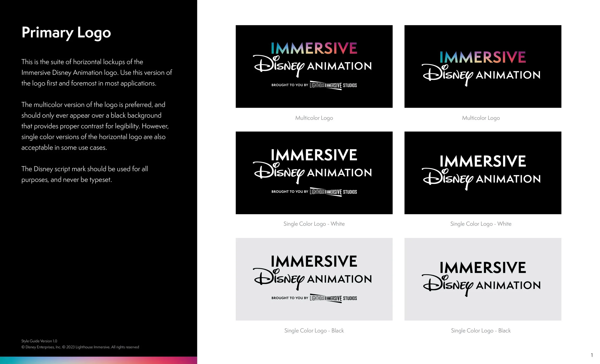Click the "Style Guide Version 1.0" footer text

coord(39,341)
